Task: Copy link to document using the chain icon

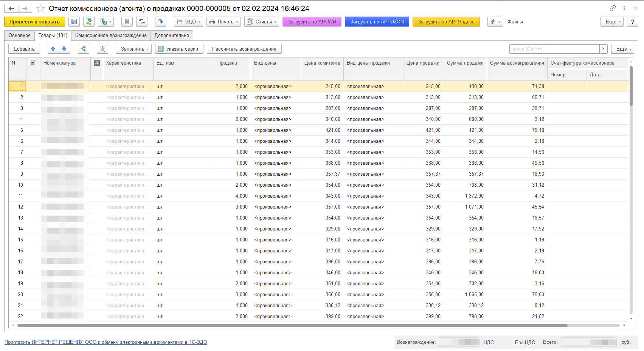Action: point(613,8)
